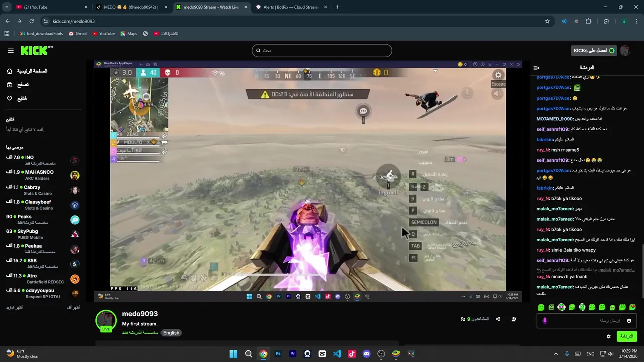Insert the headphones green emote
Screen dimensions: 644x362
(x=582, y=307)
